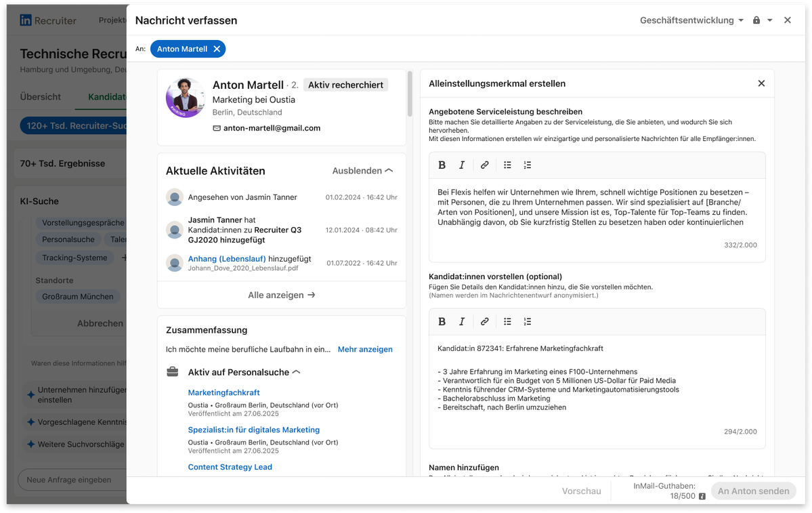Click the Personalsuche filter chip
812x513 pixels.
coord(68,239)
